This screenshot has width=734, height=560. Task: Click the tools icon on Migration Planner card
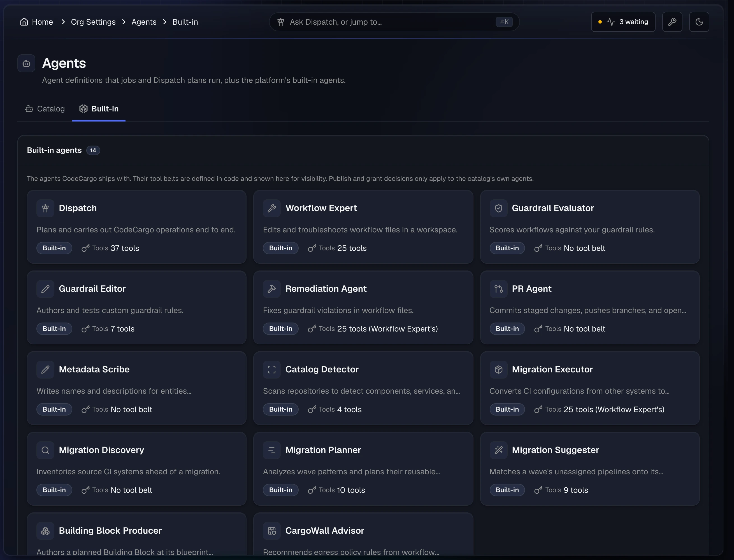pos(312,490)
